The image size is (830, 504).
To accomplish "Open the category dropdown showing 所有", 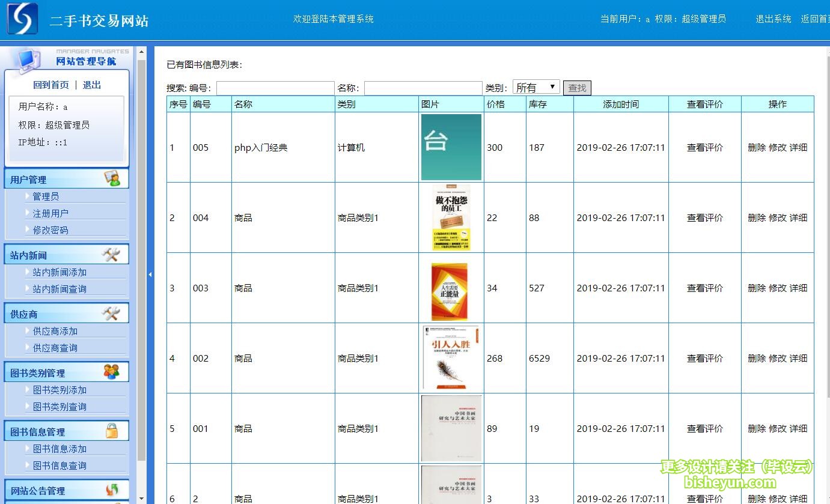I will (536, 88).
